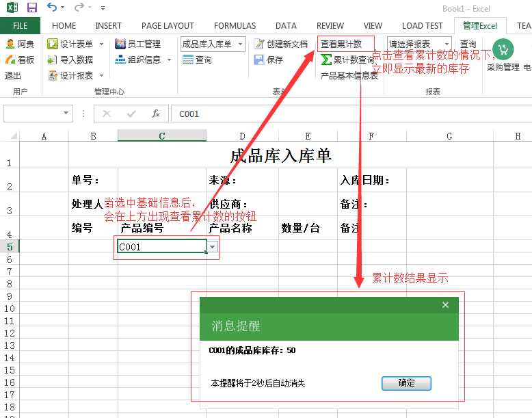
Task: Click the C001的成品库库存: 50 message text
Action: [252, 350]
